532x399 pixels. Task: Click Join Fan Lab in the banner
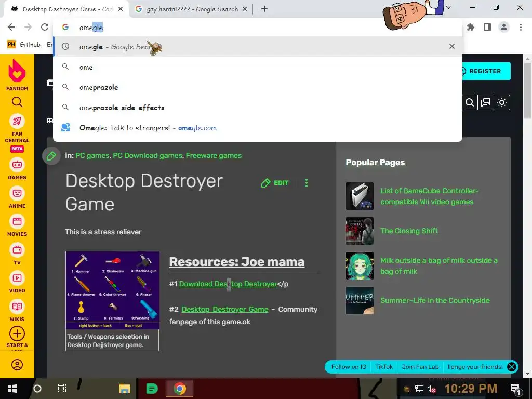(420, 367)
